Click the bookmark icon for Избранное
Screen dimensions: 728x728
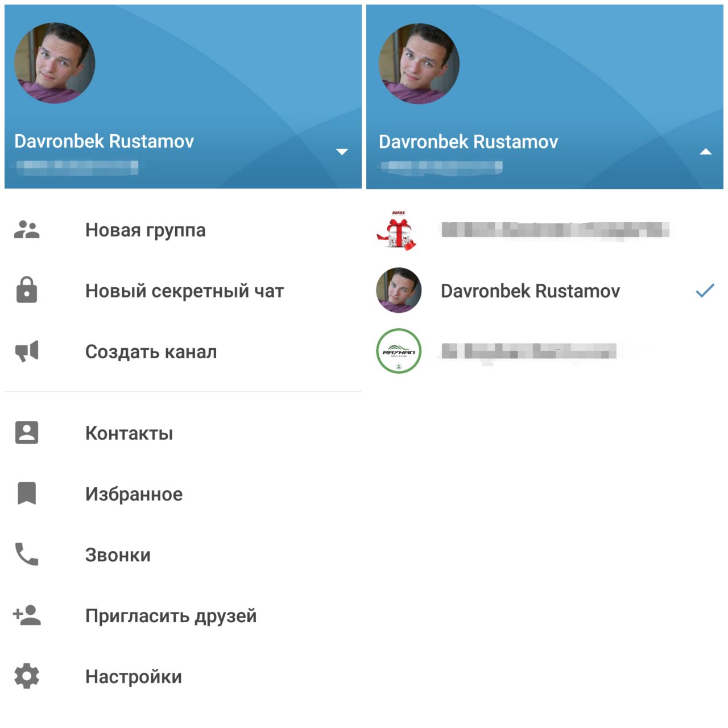(27, 493)
